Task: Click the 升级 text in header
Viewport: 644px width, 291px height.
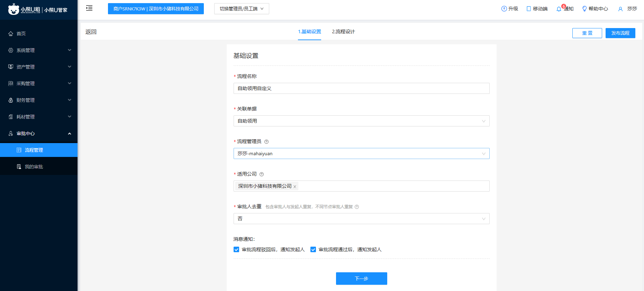Action: point(513,9)
